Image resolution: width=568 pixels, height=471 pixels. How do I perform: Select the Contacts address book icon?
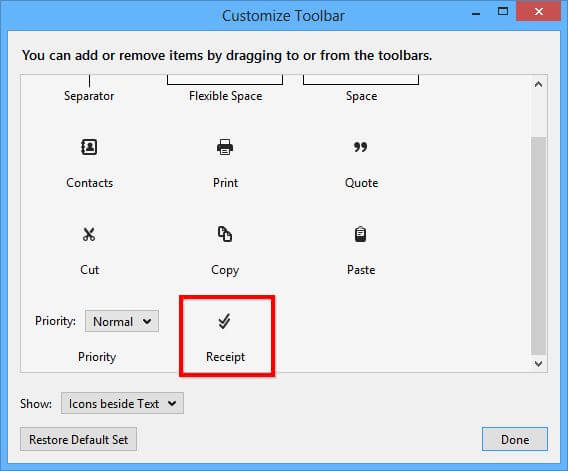click(x=89, y=147)
